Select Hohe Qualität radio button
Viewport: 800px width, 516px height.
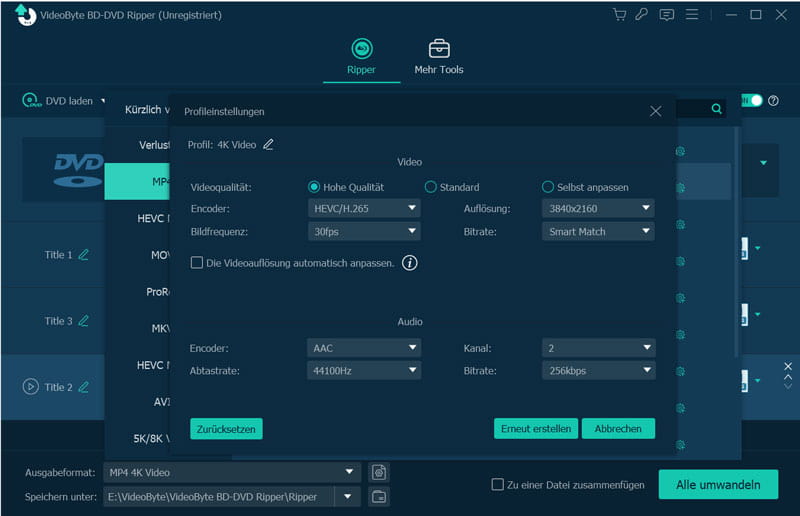pyautogui.click(x=314, y=187)
